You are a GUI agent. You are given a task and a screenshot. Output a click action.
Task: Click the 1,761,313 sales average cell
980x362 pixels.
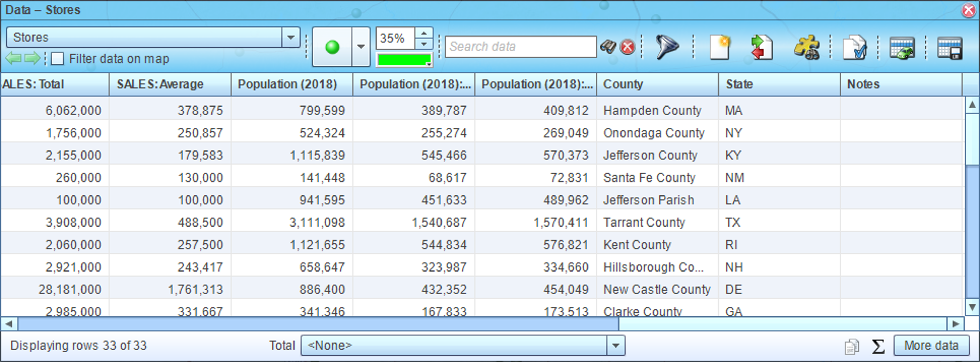click(x=170, y=289)
